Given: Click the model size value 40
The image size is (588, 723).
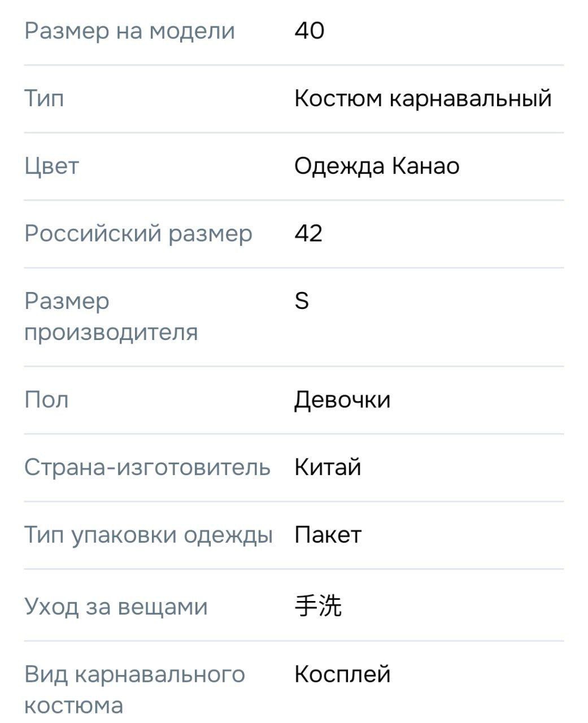Looking at the screenshot, I should tap(309, 31).
